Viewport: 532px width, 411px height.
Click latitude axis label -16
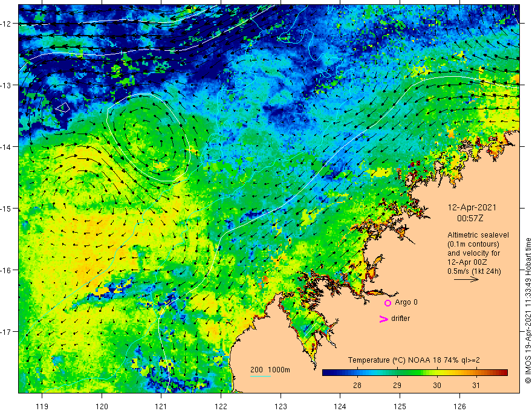pos(6,270)
